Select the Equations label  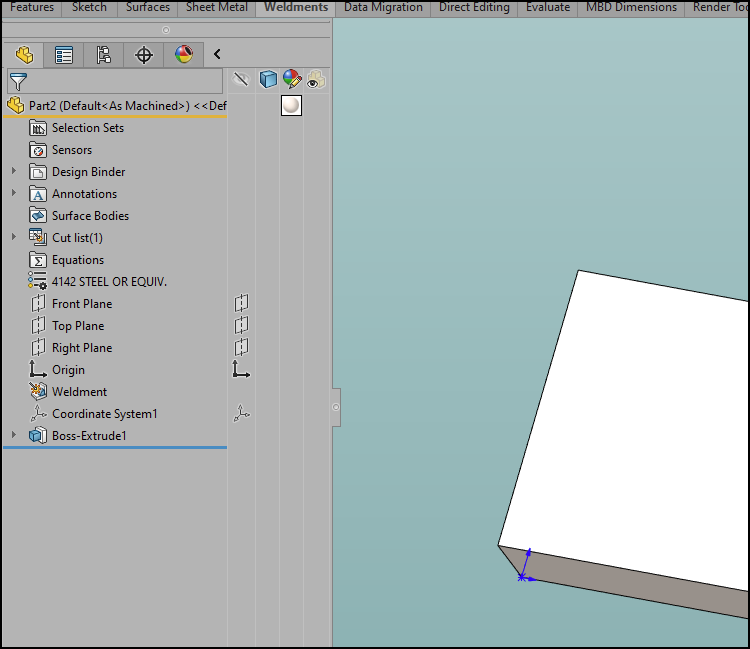[78, 260]
